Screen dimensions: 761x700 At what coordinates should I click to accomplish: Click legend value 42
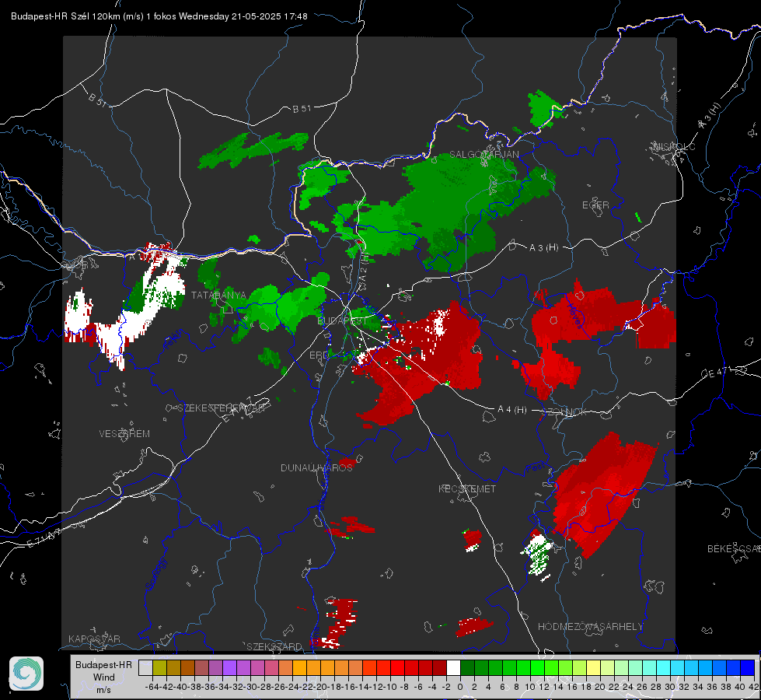[753, 687]
